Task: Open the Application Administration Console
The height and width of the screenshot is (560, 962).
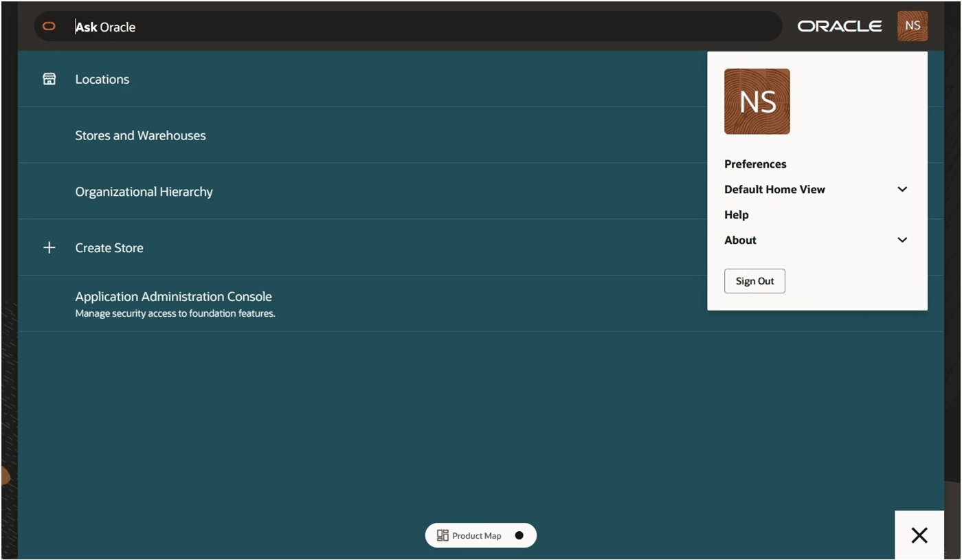Action: click(173, 296)
